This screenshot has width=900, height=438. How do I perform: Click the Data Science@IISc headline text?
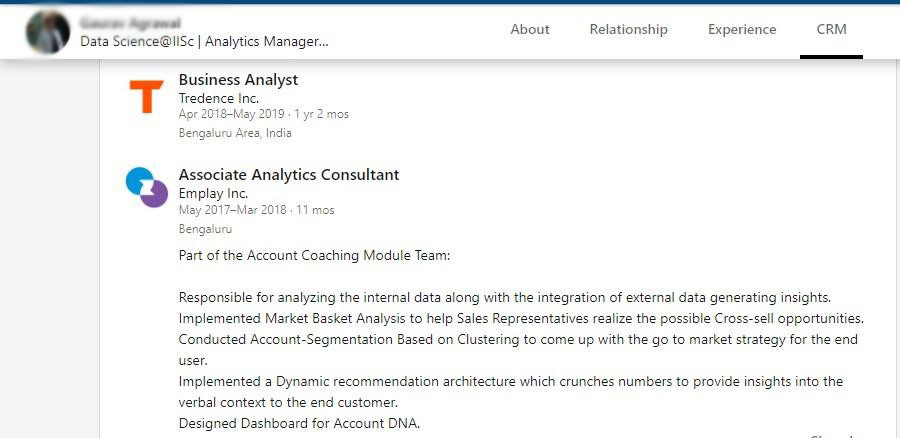pyautogui.click(x=204, y=41)
